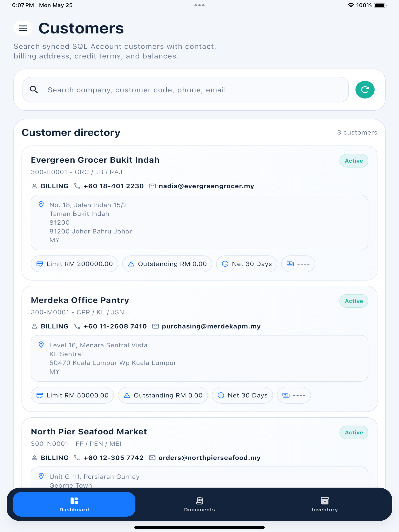Click the search magnifier icon
Viewport: 399px width, 532px height.
pos(34,90)
